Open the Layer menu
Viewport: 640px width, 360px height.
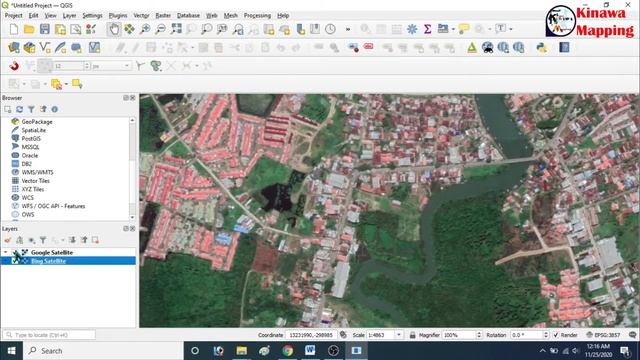(x=69, y=16)
